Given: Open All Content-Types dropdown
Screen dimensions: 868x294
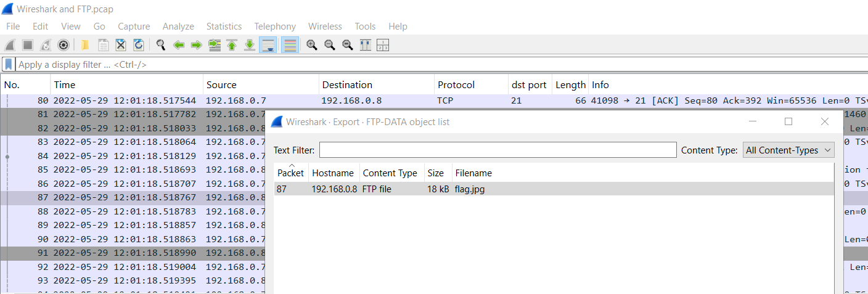Looking at the screenshot, I should coord(788,150).
